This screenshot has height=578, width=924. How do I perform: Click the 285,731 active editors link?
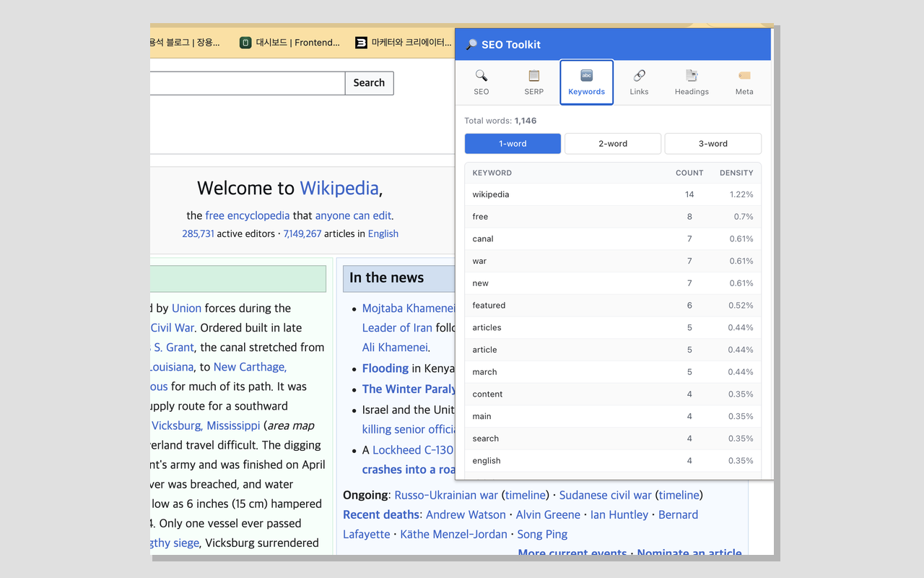[x=198, y=233]
